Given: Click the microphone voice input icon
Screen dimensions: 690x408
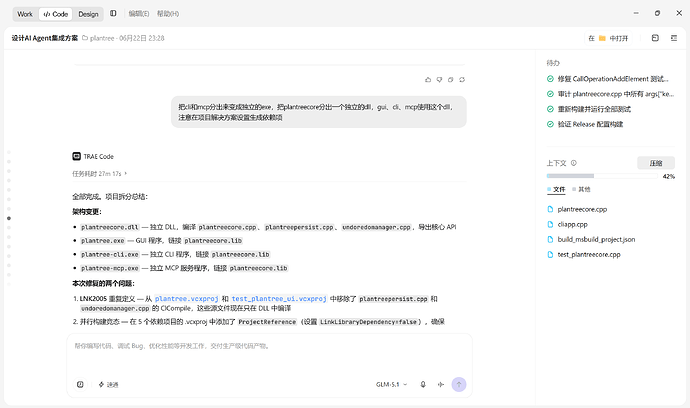Looking at the screenshot, I should pyautogui.click(x=423, y=384).
